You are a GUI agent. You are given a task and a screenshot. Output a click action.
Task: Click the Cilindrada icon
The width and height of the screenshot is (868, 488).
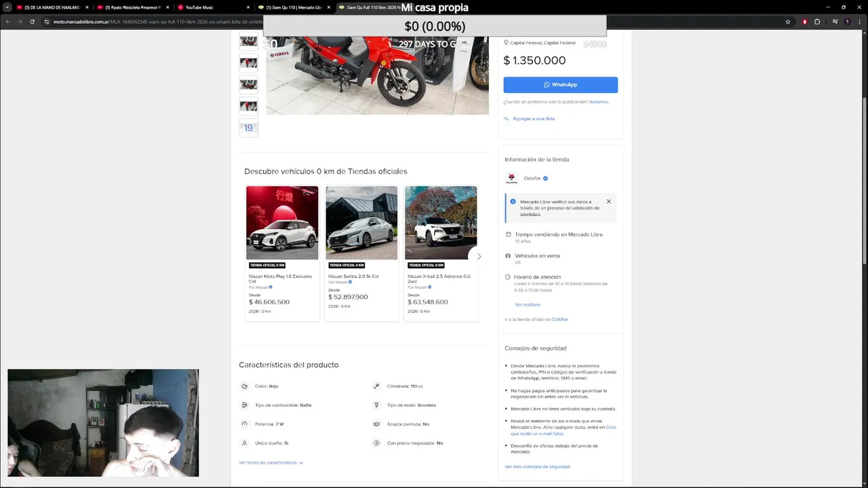(x=376, y=386)
